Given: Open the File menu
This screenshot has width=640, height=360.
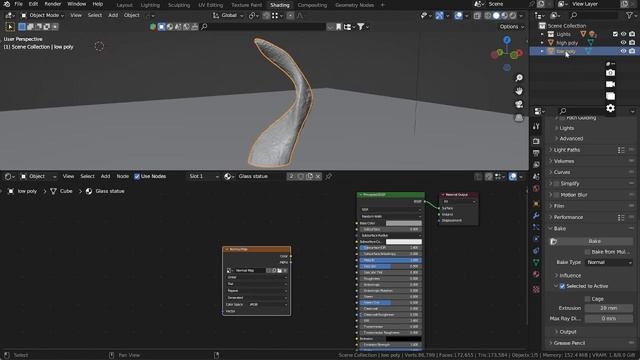Looking at the screenshot, I should [18, 4].
